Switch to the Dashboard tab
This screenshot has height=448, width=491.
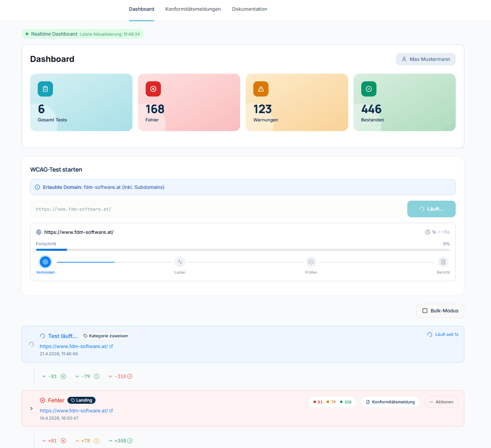click(x=142, y=9)
